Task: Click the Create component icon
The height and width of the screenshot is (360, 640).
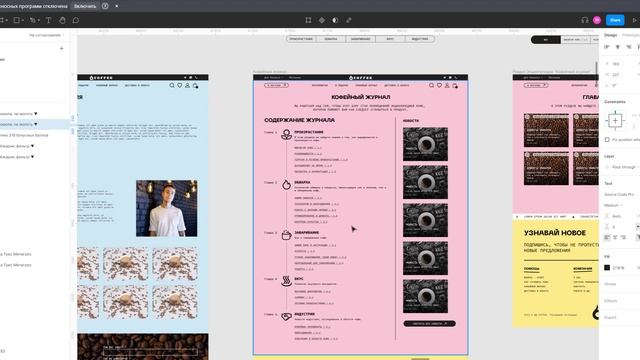Action: (322, 20)
